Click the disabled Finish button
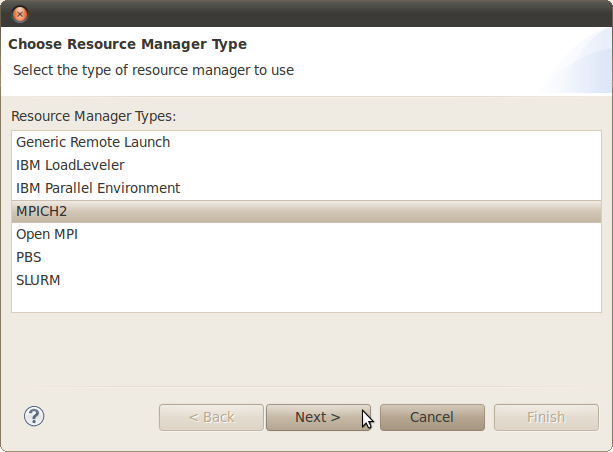The width and height of the screenshot is (613, 452). click(x=546, y=418)
